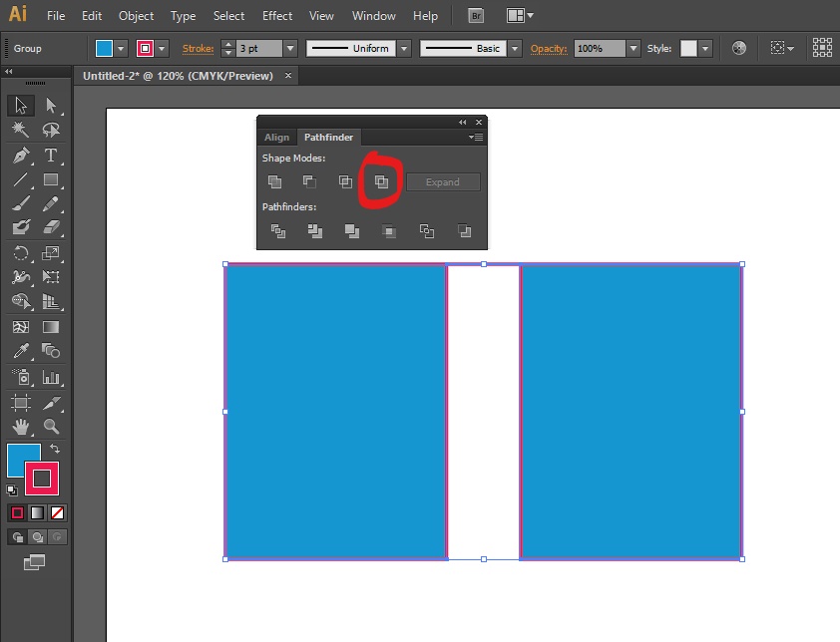Open the Uniform variable width profile dropdown
Image resolution: width=840 pixels, height=642 pixels.
click(404, 48)
